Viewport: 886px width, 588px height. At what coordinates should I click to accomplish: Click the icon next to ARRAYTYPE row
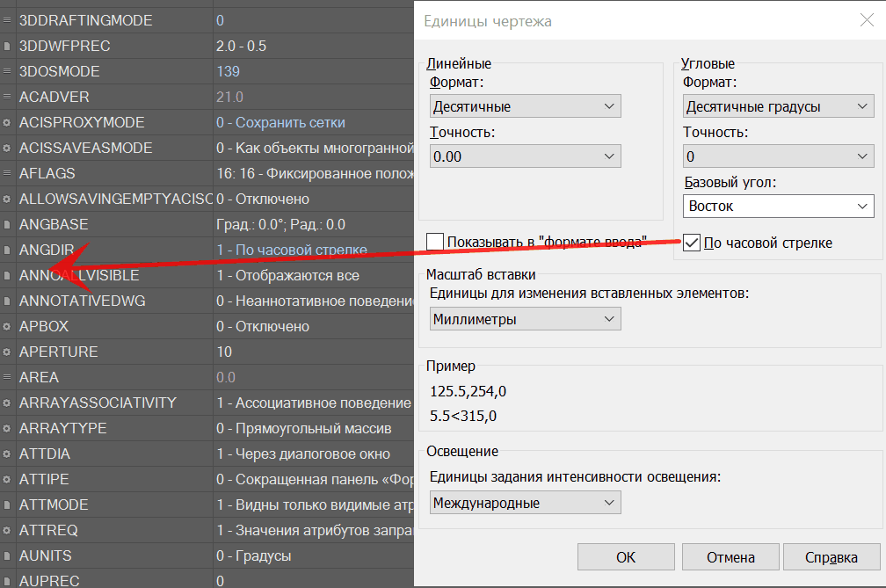pyautogui.click(x=8, y=428)
